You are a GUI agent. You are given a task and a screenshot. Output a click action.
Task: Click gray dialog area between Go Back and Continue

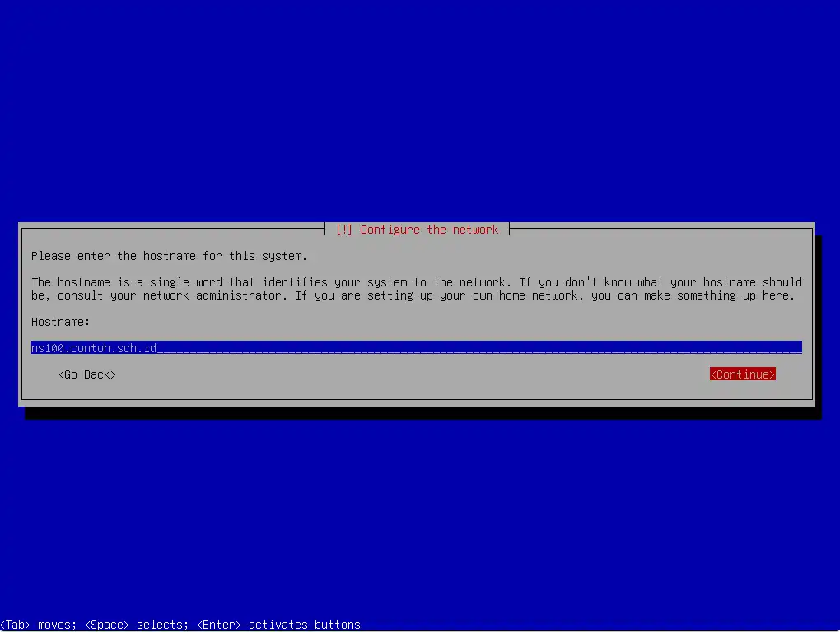click(412, 374)
